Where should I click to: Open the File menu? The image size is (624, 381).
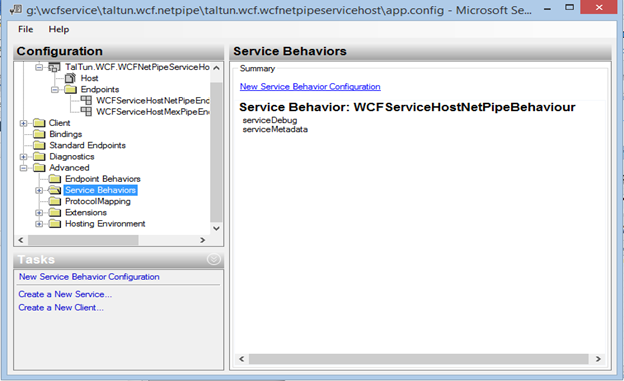pyautogui.click(x=25, y=29)
